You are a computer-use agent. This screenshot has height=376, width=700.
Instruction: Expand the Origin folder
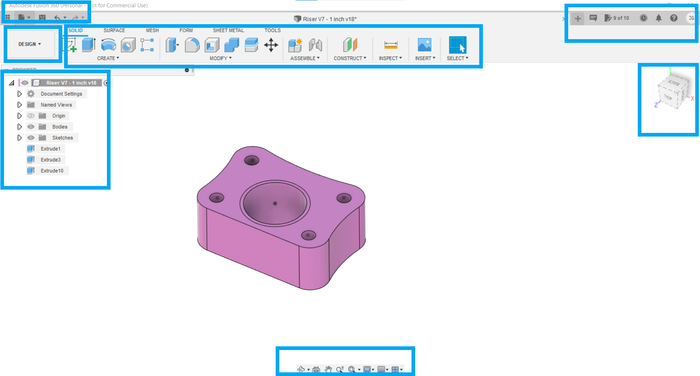coord(19,116)
